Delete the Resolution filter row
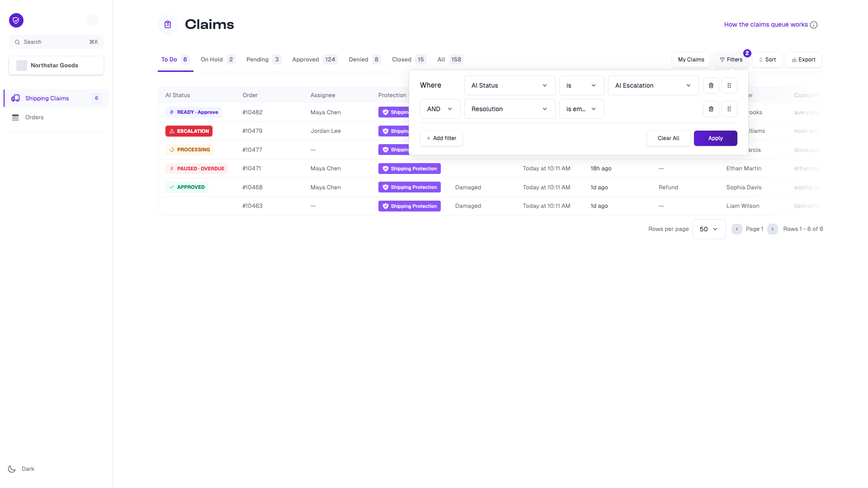Screen dimensions: 868x488 pos(711,109)
